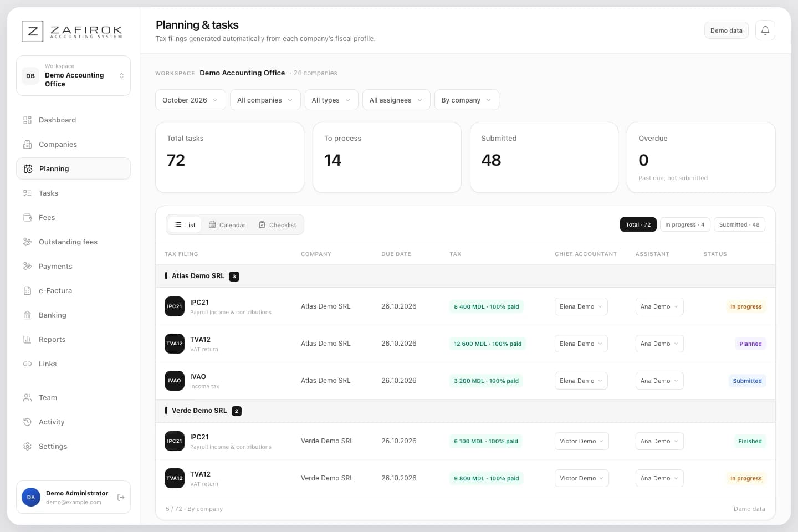Click the IPC21 badge in Atlas Demo SRL row

(175, 306)
